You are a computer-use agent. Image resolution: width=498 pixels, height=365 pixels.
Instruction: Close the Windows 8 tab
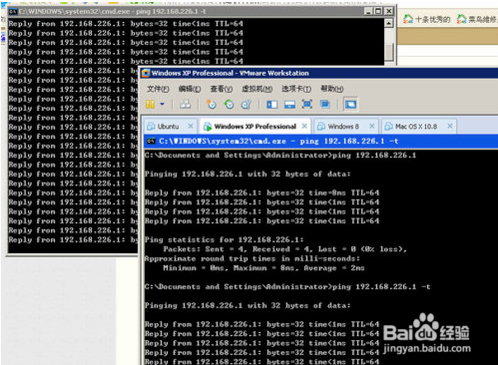pos(372,126)
